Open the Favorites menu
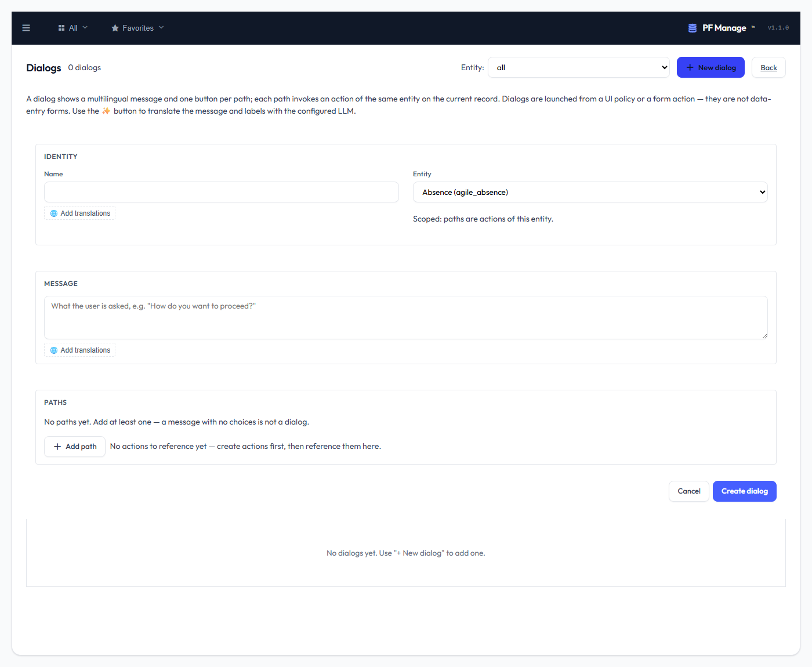812x667 pixels. 137,28
